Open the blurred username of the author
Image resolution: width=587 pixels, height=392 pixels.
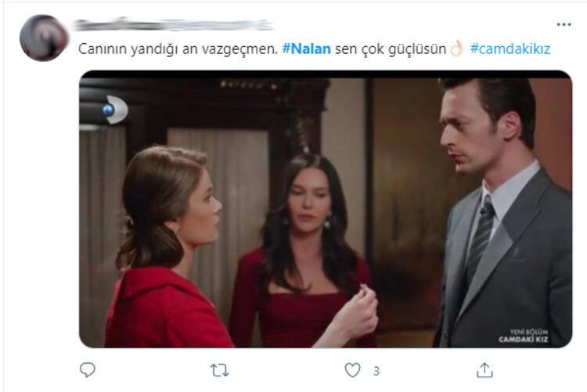tap(173, 25)
